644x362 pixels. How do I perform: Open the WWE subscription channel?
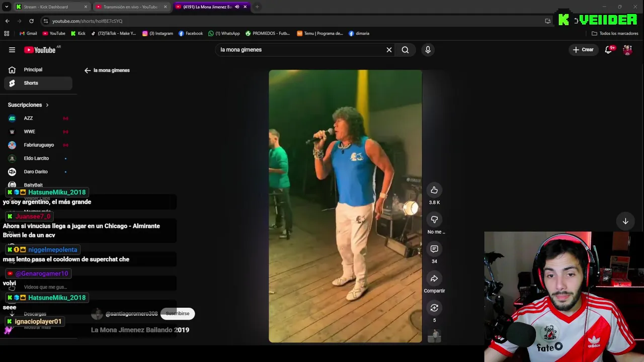(x=38, y=132)
